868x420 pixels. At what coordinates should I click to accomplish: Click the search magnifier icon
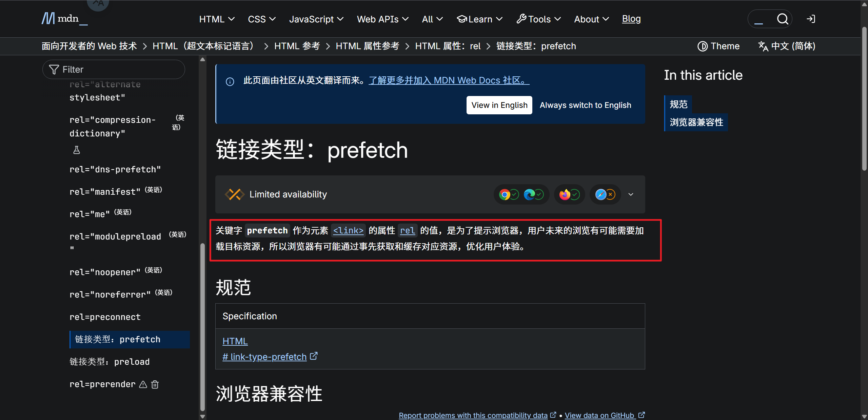[782, 19]
